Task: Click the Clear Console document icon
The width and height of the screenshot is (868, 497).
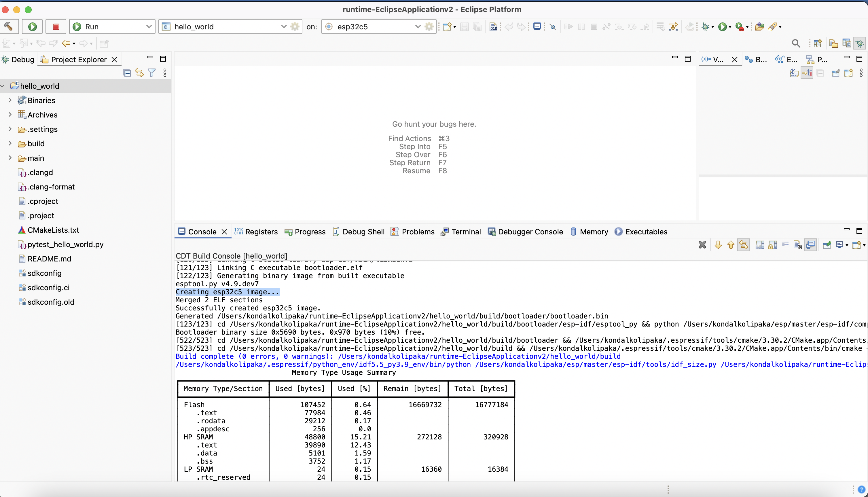Action: [798, 245]
